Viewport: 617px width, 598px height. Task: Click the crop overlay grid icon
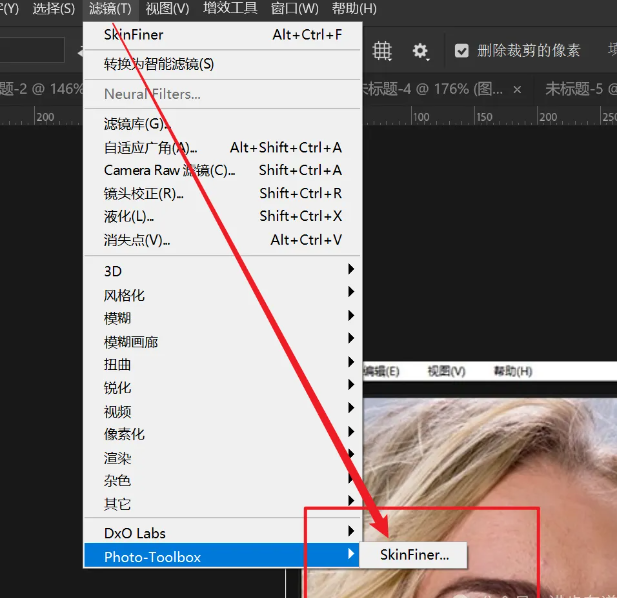pos(382,51)
